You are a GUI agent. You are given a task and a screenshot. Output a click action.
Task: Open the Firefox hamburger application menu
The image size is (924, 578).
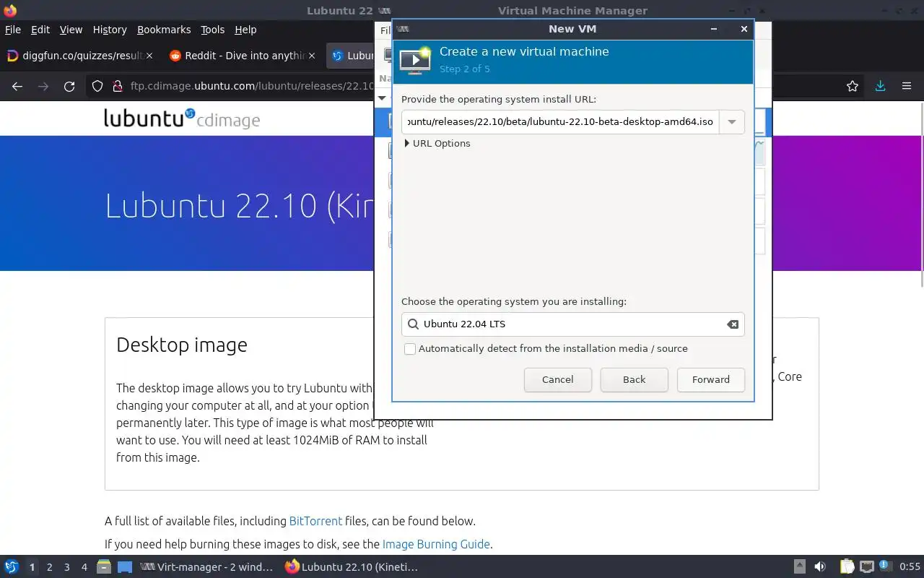coord(907,86)
